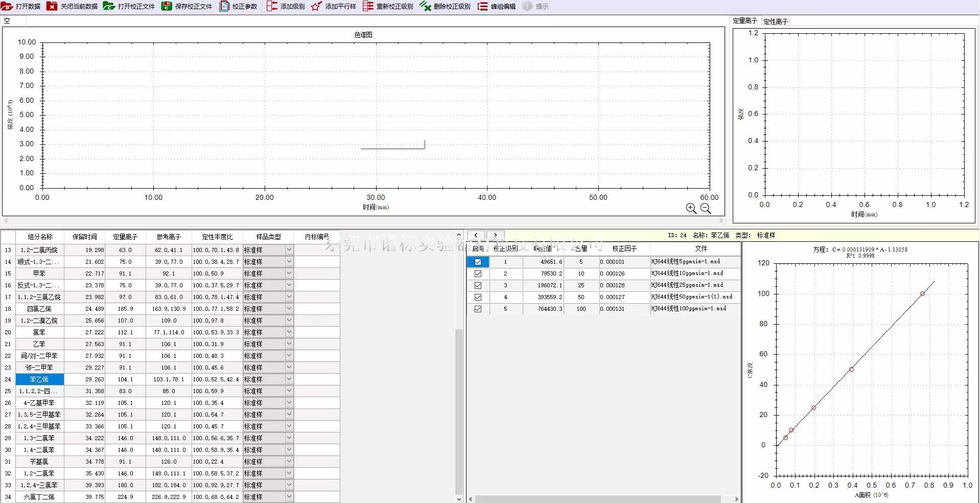This screenshot has width=980, height=503.
Task: Expand sample type dropdown for 甲苯 row
Action: click(x=289, y=273)
